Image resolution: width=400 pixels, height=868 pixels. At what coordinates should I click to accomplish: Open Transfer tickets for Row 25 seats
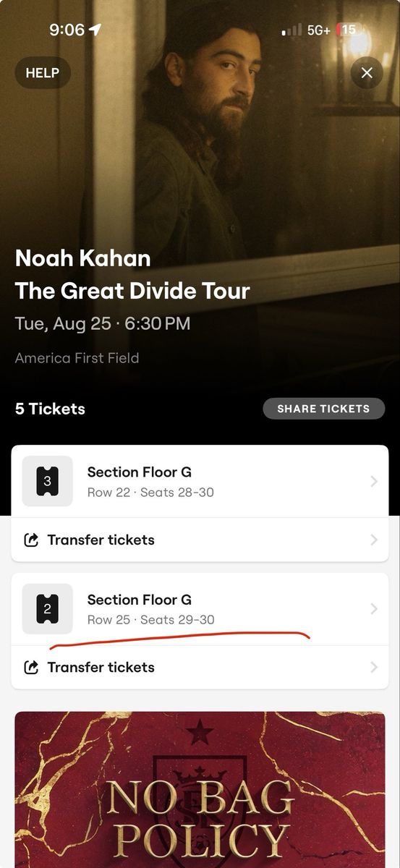click(x=200, y=668)
